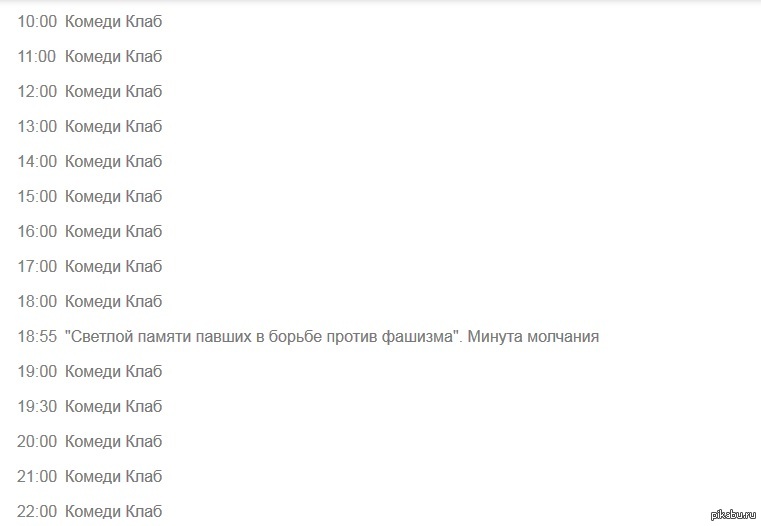
Task: Click the 16:00 Комеди Клаб entry
Action: pos(90,231)
